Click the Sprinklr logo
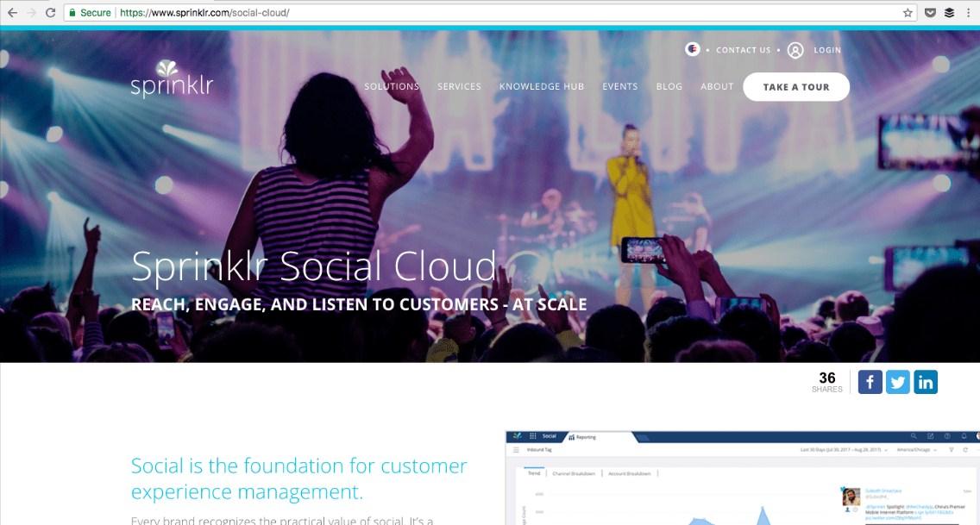Image resolution: width=980 pixels, height=525 pixels. [x=172, y=78]
